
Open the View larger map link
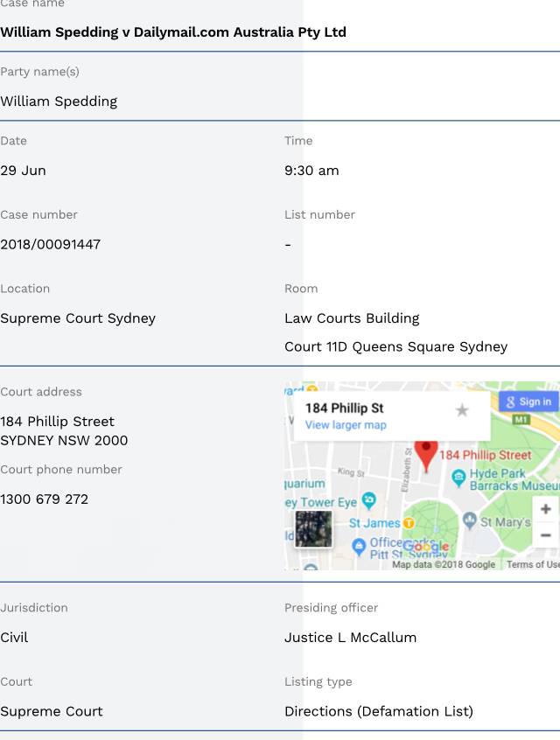click(x=345, y=425)
